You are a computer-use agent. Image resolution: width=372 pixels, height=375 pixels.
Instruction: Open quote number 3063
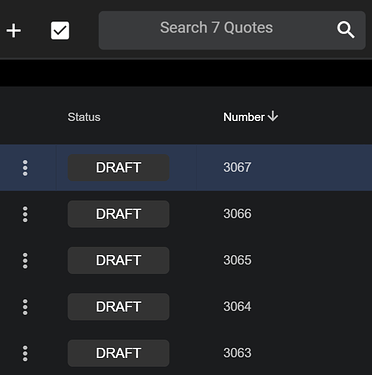237,353
